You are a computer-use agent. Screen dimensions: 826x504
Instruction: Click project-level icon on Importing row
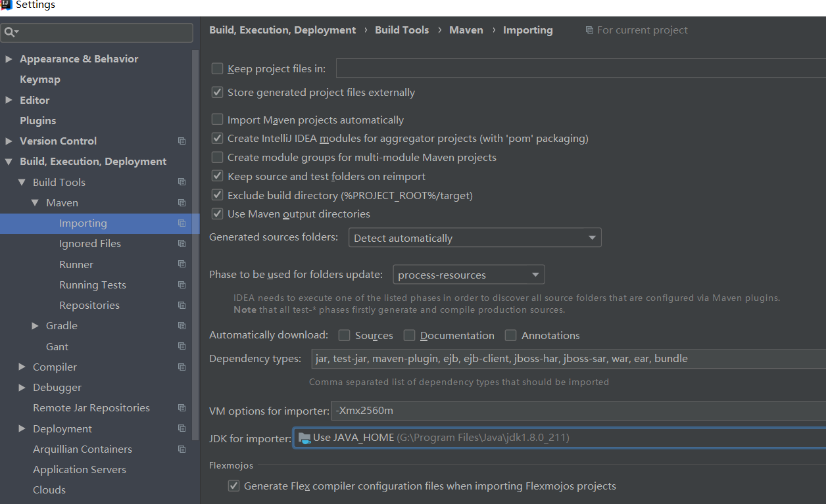pos(182,223)
